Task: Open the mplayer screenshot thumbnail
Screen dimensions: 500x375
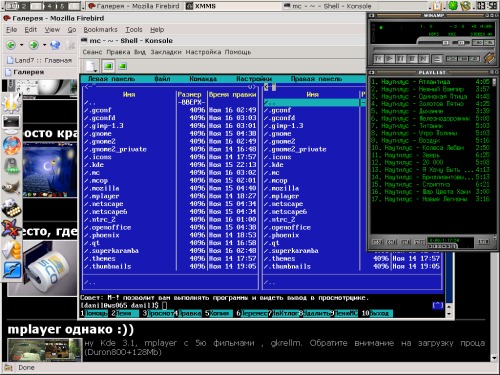Action: tap(45, 350)
